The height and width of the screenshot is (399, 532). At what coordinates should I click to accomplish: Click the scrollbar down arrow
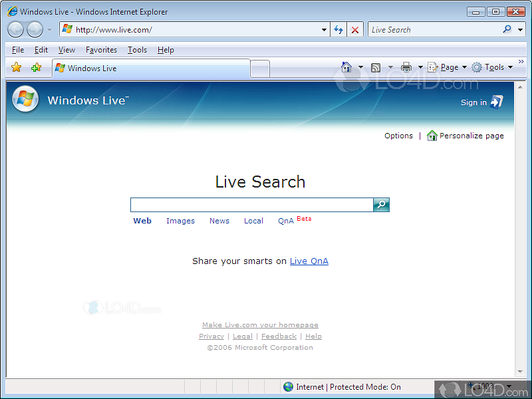(x=520, y=372)
